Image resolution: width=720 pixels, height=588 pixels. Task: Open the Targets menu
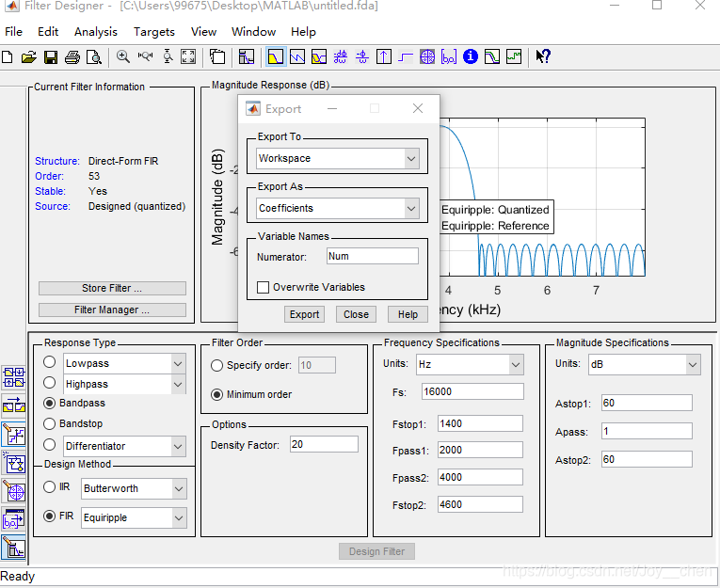point(153,32)
